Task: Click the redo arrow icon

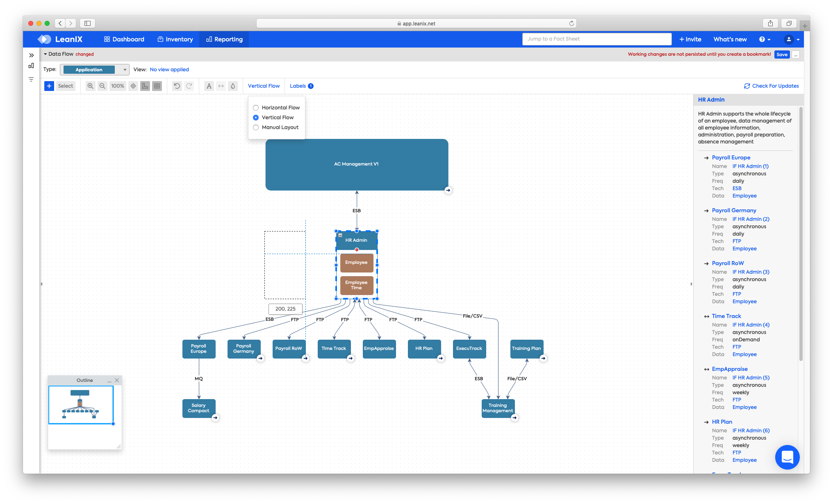Action: pos(189,86)
